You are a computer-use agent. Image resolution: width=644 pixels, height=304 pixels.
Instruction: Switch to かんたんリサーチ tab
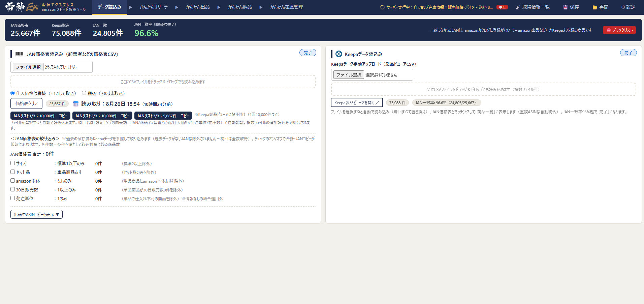click(x=154, y=7)
